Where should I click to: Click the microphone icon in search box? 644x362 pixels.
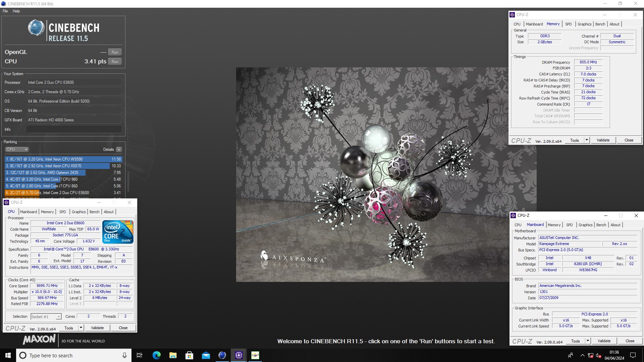click(x=124, y=355)
